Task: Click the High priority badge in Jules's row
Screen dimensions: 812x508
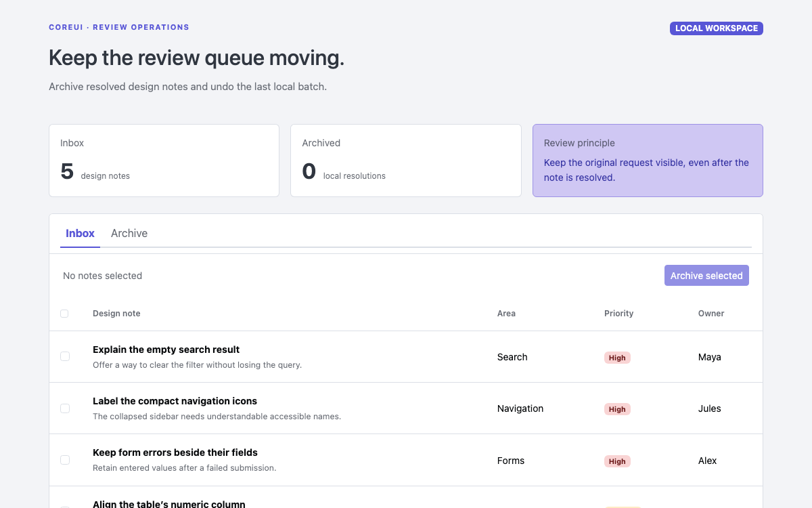Action: point(617,409)
